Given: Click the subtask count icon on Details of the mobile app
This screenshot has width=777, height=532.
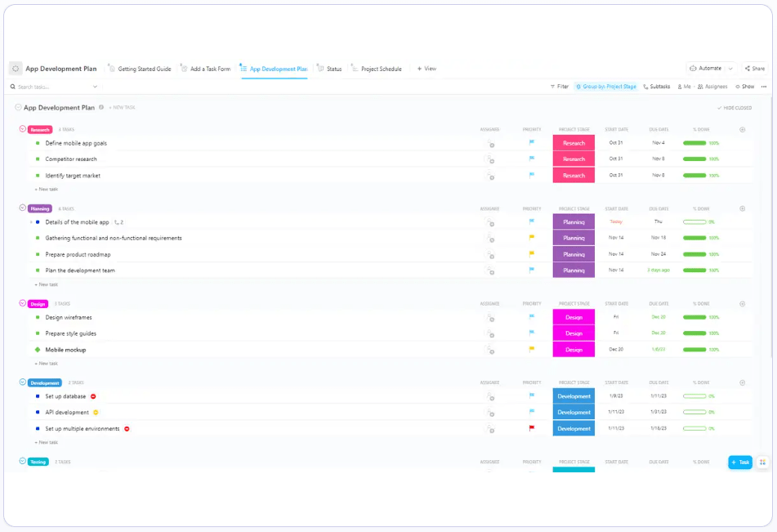Looking at the screenshot, I should coord(118,222).
